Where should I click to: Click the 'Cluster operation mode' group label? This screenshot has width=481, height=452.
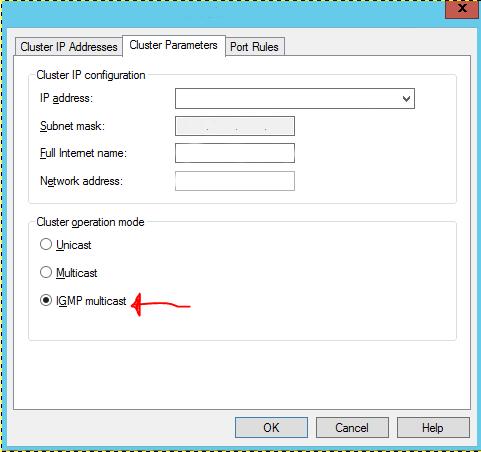coord(90,222)
